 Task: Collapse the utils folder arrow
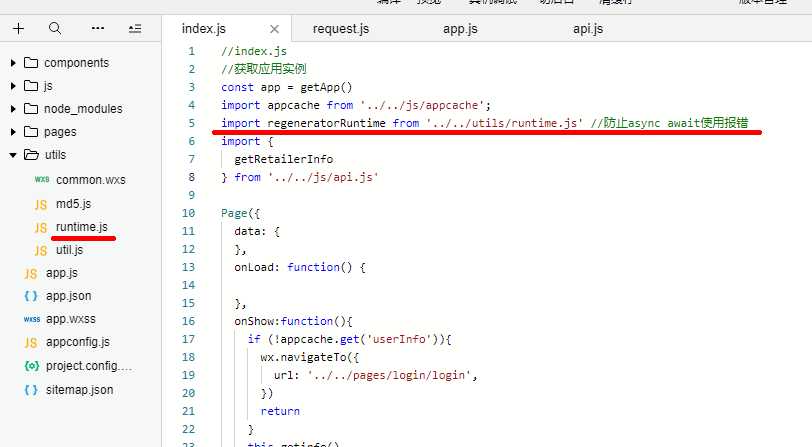[13, 155]
